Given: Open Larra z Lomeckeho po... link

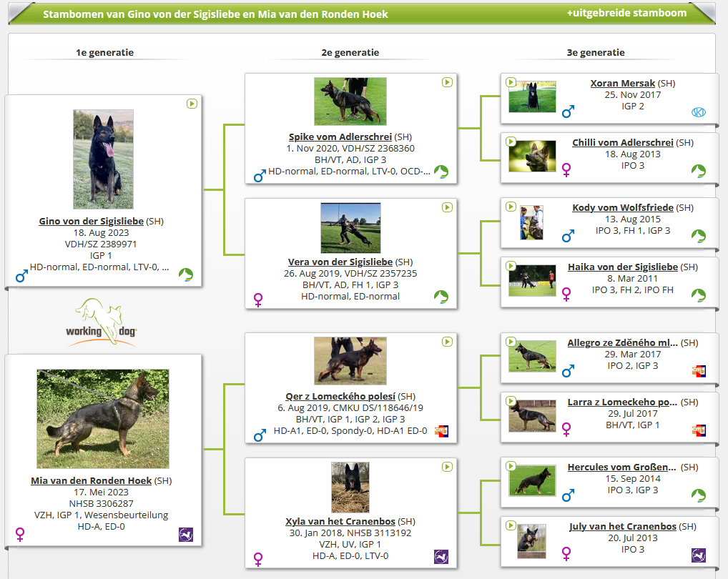Looking at the screenshot, I should coord(622,402).
